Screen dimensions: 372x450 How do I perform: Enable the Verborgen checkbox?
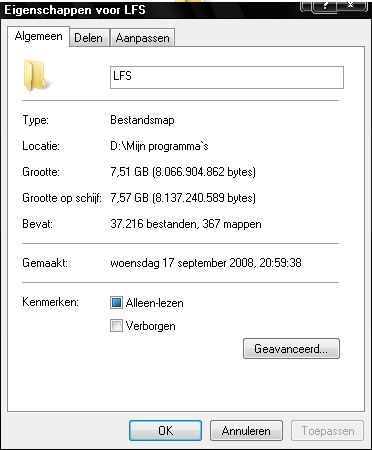click(116, 326)
